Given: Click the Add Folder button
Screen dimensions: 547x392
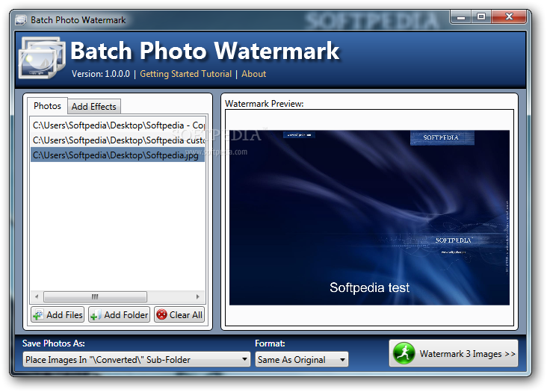Looking at the screenshot, I should [119, 314].
